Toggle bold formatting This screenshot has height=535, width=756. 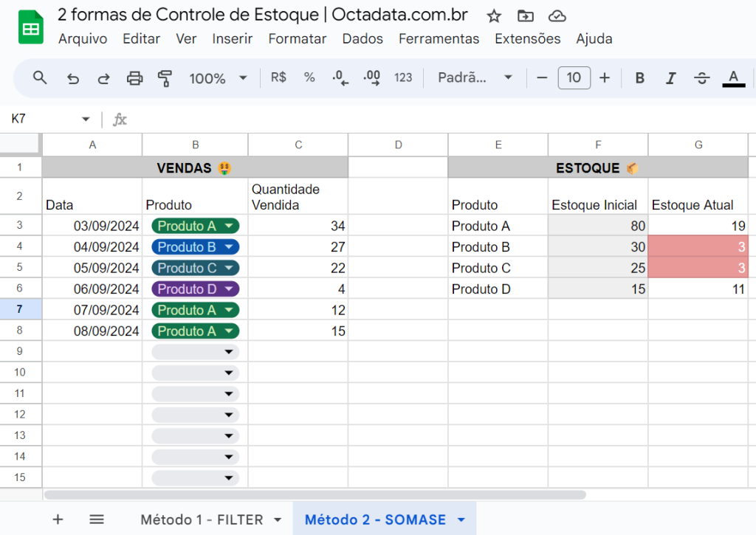[640, 77]
